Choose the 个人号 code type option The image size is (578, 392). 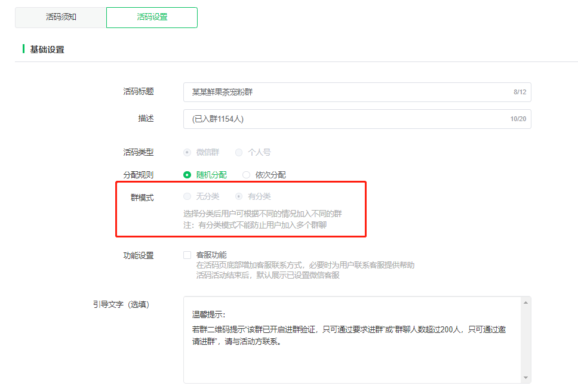tap(239, 153)
